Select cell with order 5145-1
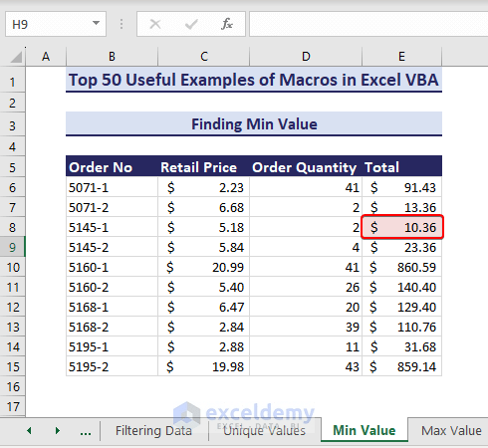 pyautogui.click(x=112, y=227)
